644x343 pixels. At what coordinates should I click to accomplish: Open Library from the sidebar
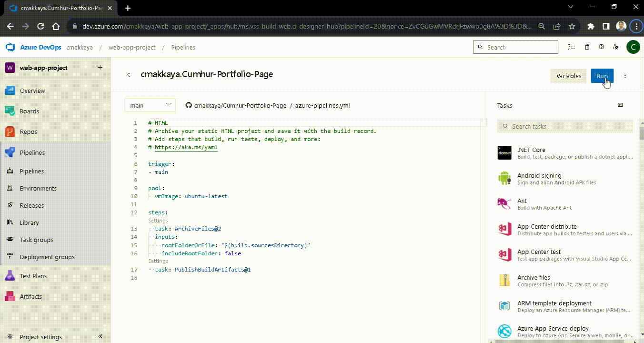(x=30, y=222)
